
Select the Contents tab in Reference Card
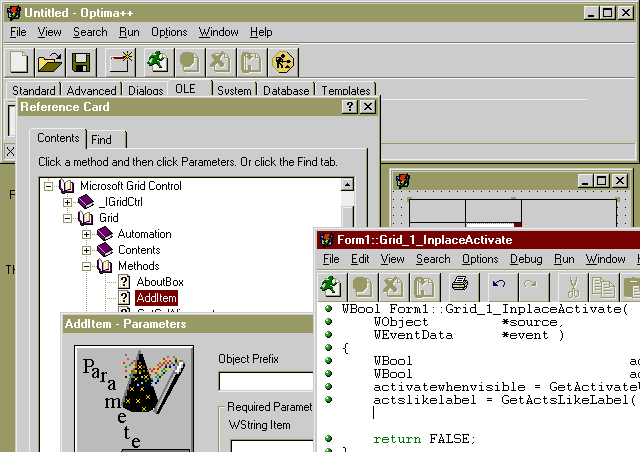point(58,138)
